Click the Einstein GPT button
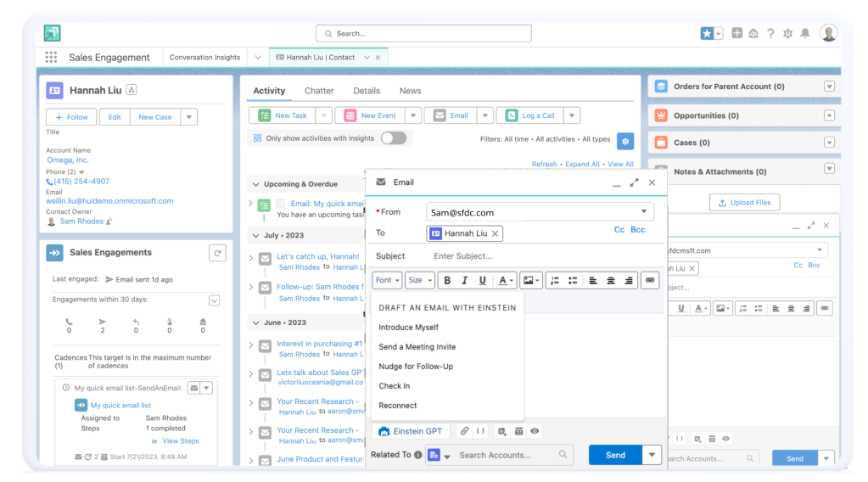 410,431
